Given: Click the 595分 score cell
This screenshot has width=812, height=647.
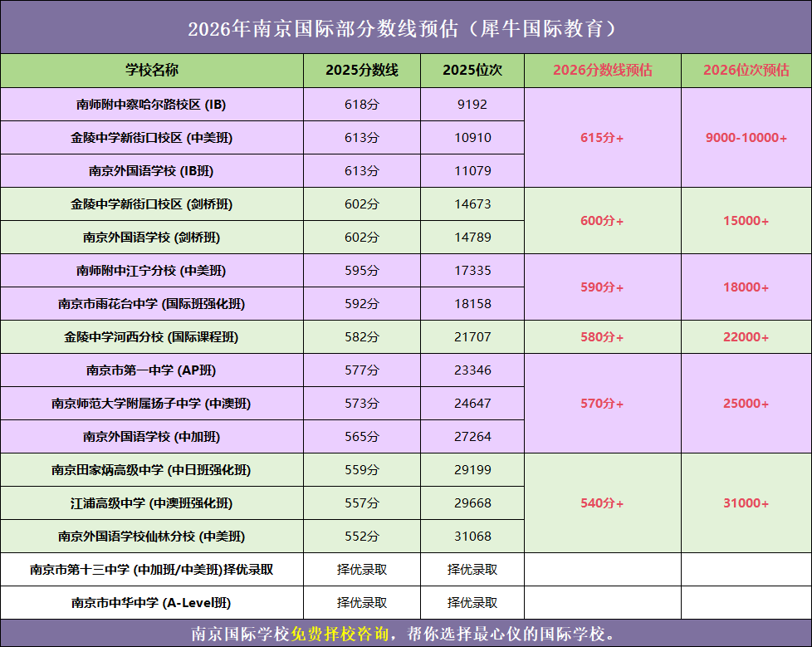Looking at the screenshot, I should click(x=362, y=271).
